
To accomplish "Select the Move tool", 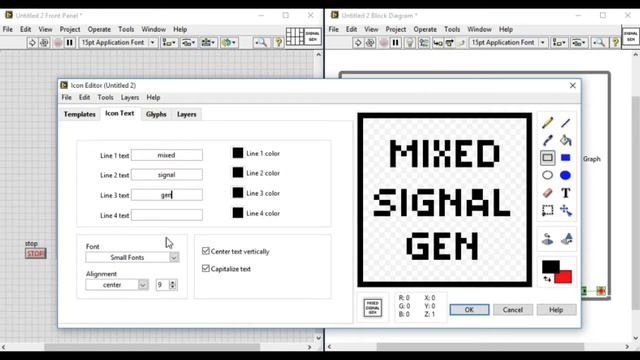I will [x=565, y=210].
